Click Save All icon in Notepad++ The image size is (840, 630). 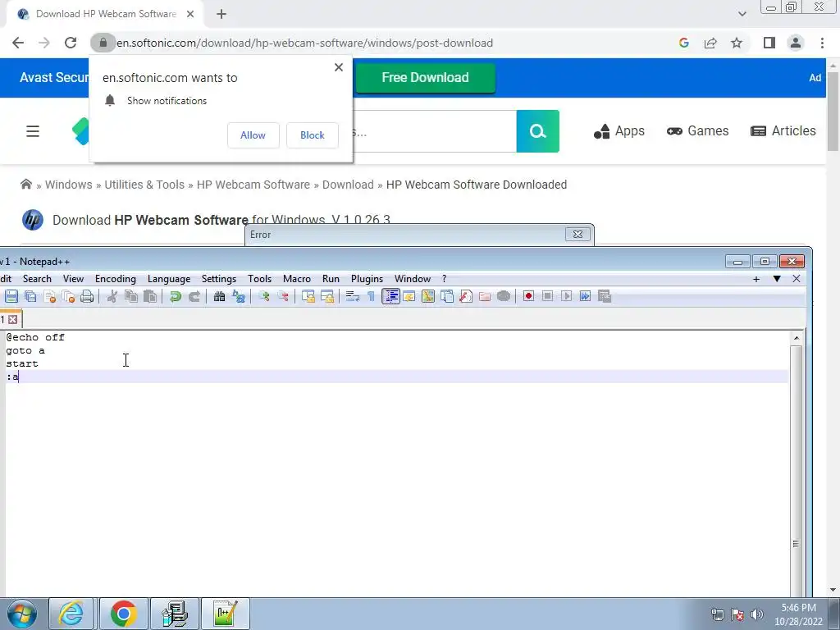(x=30, y=296)
